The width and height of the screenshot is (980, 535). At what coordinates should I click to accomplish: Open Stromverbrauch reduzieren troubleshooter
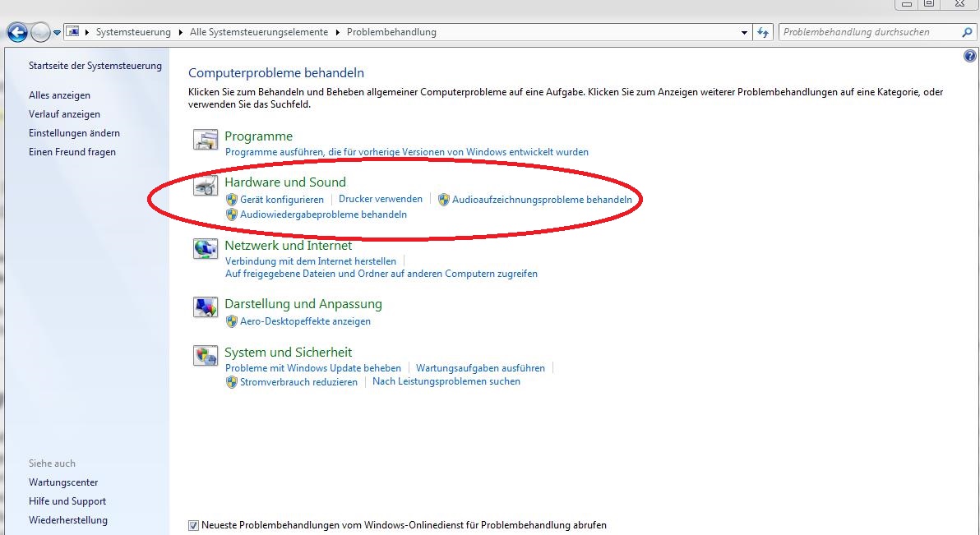pyautogui.click(x=298, y=382)
